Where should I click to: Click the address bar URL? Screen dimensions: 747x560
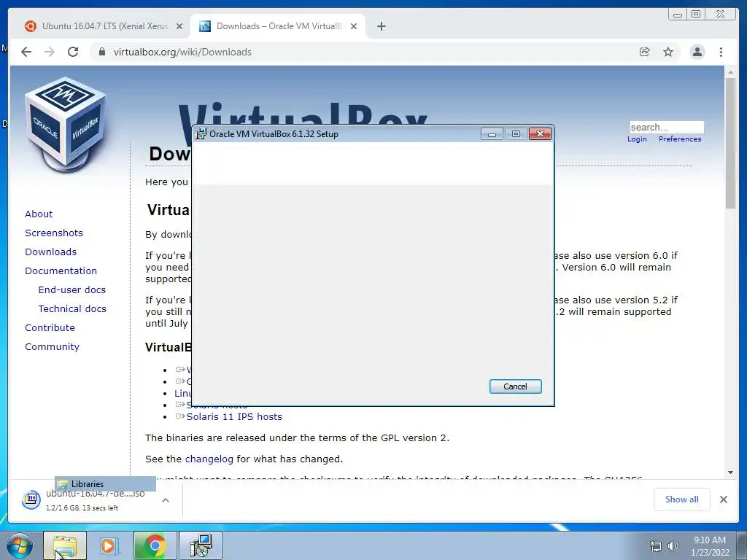182,52
